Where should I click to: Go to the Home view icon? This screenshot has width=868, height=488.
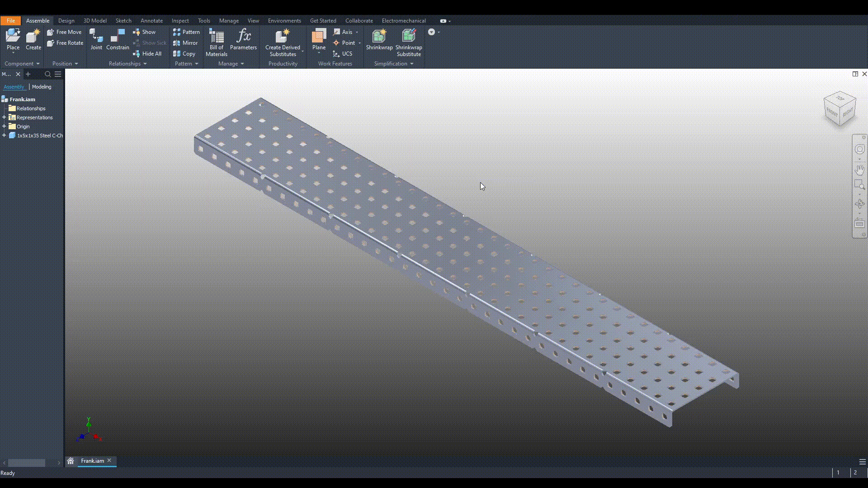pyautogui.click(x=71, y=461)
